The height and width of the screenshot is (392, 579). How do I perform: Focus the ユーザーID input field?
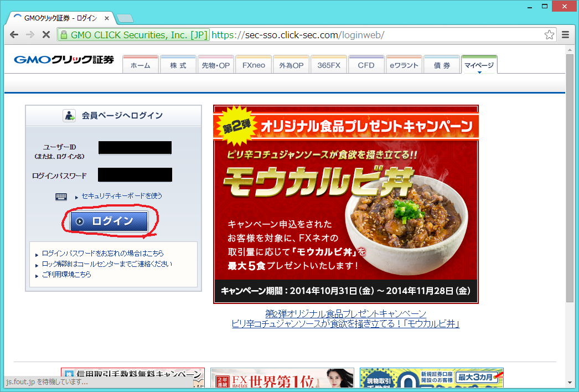135,148
